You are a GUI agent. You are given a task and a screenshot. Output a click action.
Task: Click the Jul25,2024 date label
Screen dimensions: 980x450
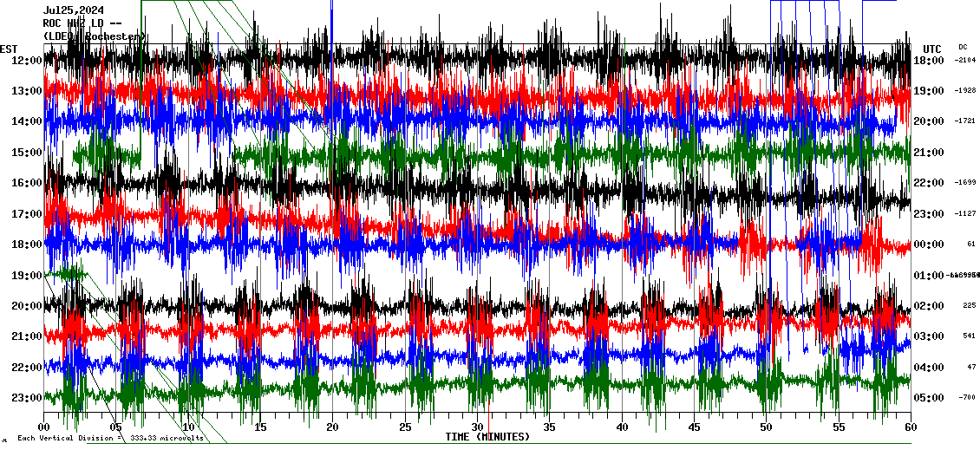[x=73, y=10]
